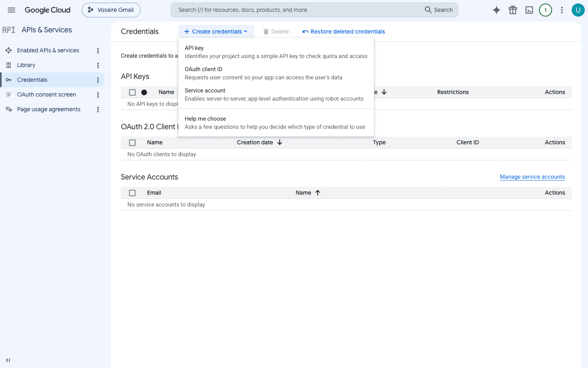Screen dimensions: 588x368
Task: Open more options for Enabled APIs & services
Action: 98,51
